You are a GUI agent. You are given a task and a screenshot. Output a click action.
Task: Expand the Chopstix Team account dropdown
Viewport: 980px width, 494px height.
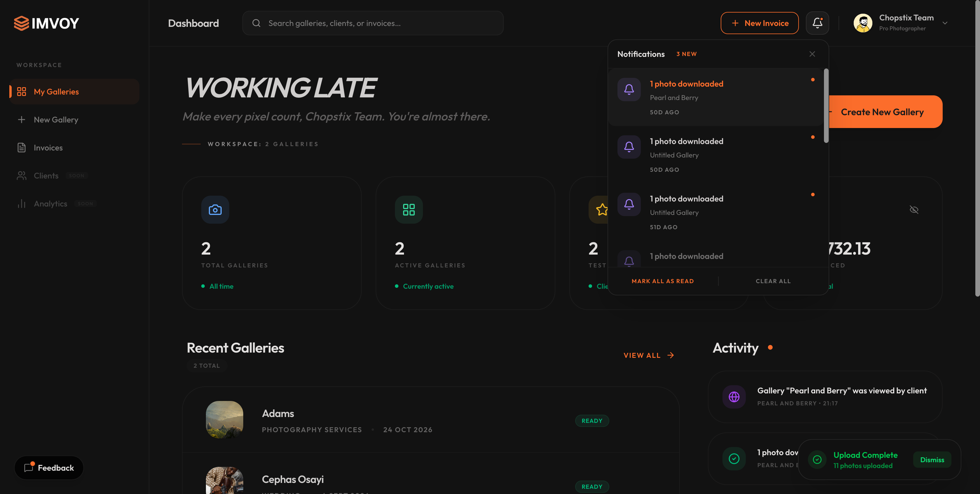click(945, 23)
